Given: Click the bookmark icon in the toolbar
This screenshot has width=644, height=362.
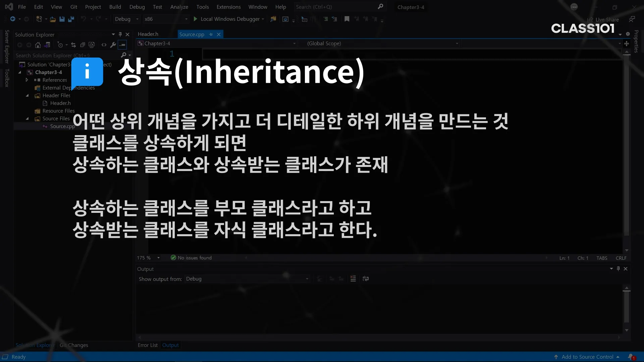Looking at the screenshot, I should click(x=347, y=19).
